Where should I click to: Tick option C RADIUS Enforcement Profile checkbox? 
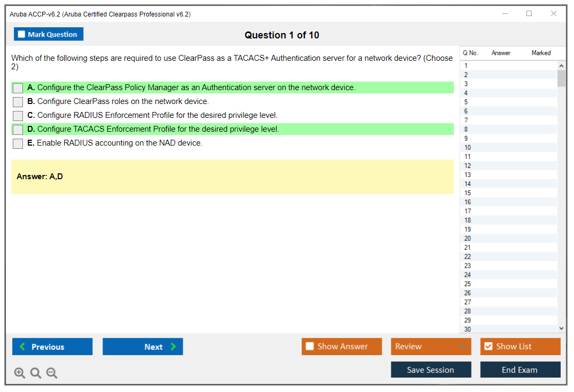click(x=18, y=116)
